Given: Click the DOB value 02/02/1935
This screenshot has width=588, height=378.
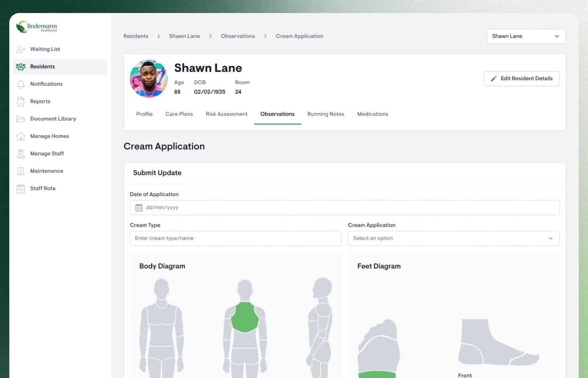Looking at the screenshot, I should coord(210,92).
